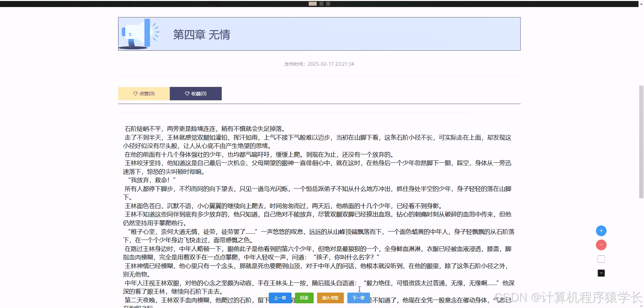Screen dimensions: 644x308
Task: Click the chapter title 第四章 无情
Action: [x=202, y=35]
